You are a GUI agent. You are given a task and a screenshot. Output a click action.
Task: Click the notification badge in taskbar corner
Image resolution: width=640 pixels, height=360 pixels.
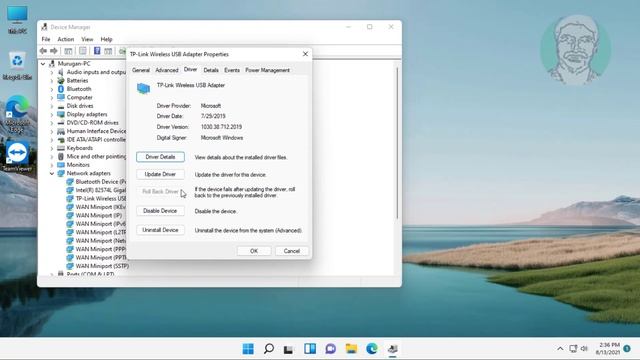tap(627, 348)
